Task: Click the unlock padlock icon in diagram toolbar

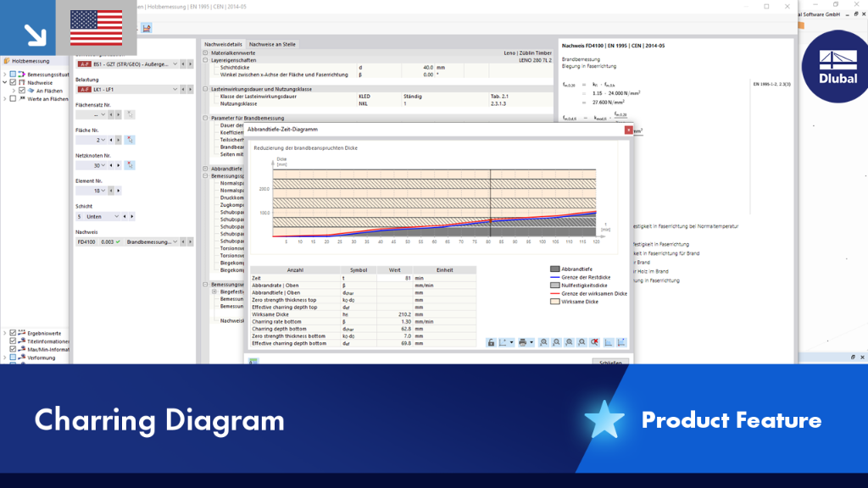Action: [491, 342]
